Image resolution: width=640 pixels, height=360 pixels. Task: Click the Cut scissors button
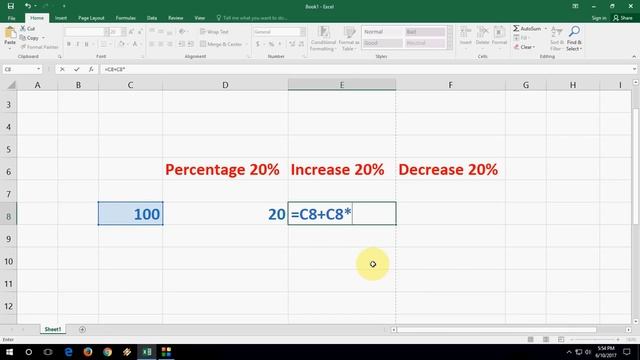point(27,29)
